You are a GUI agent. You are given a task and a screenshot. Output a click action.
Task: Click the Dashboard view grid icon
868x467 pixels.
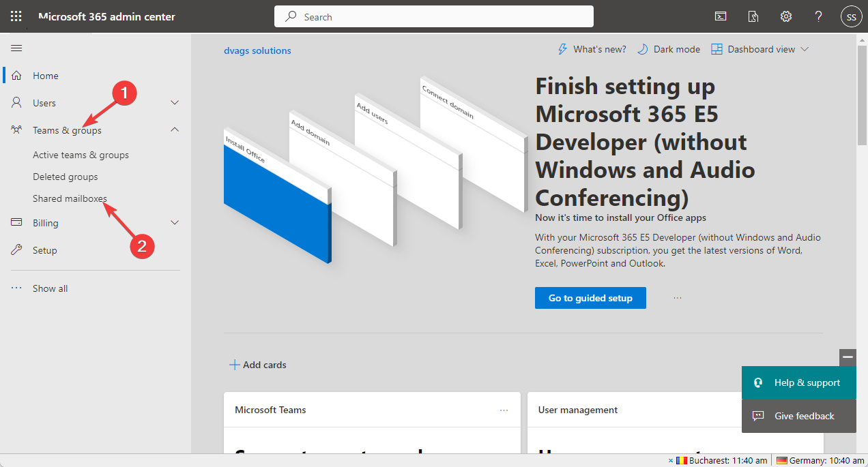pyautogui.click(x=717, y=49)
